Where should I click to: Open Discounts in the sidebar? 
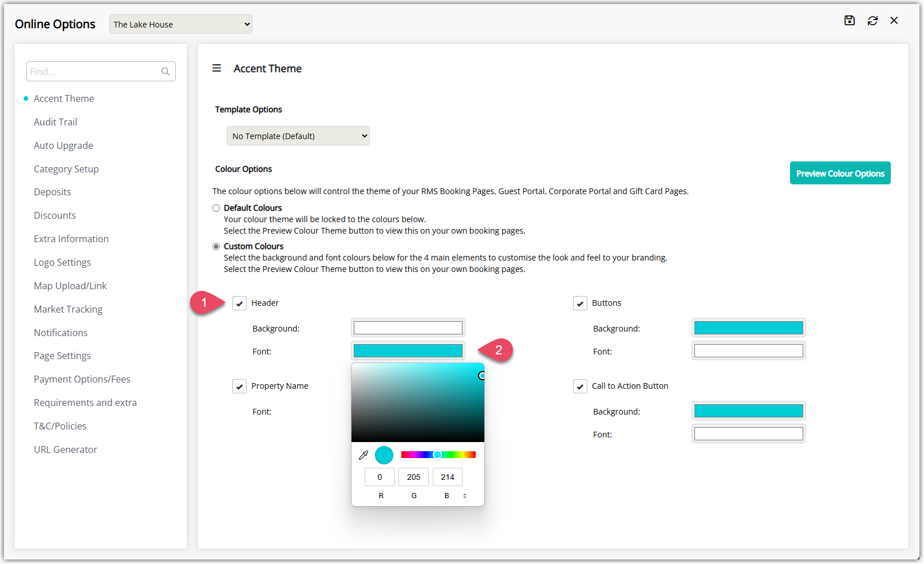coord(55,215)
